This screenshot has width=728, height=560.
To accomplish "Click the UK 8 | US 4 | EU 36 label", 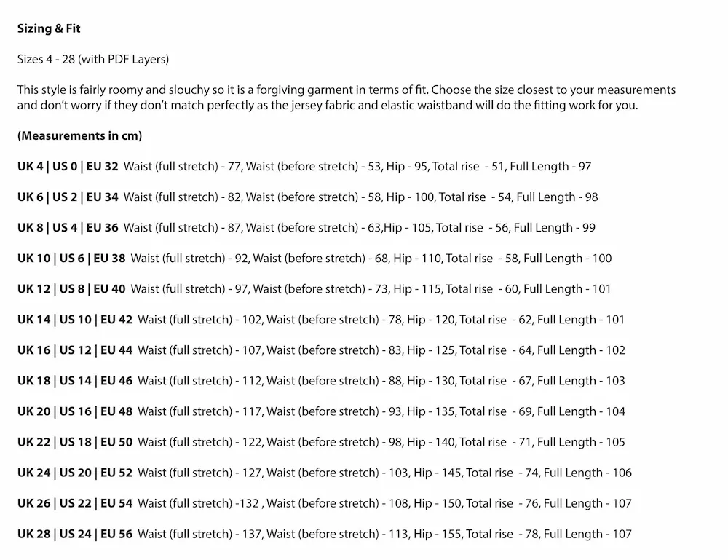I will 68,228.
